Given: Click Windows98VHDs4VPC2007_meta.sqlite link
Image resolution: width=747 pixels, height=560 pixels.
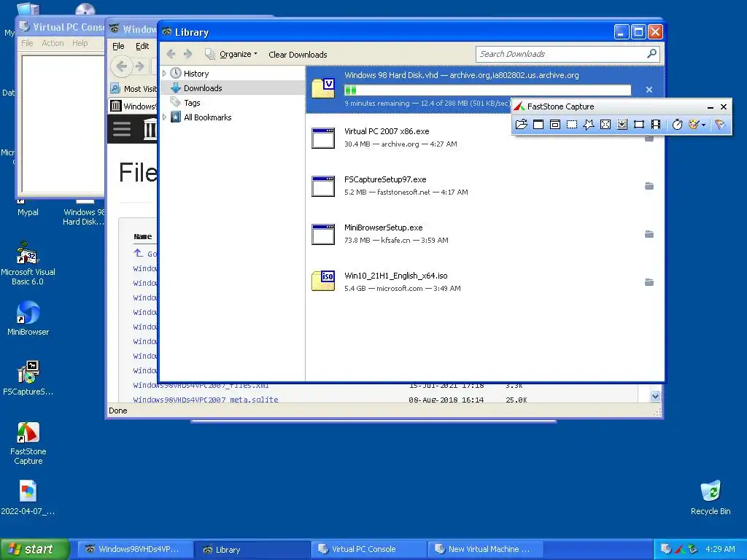Looking at the screenshot, I should tap(205, 400).
